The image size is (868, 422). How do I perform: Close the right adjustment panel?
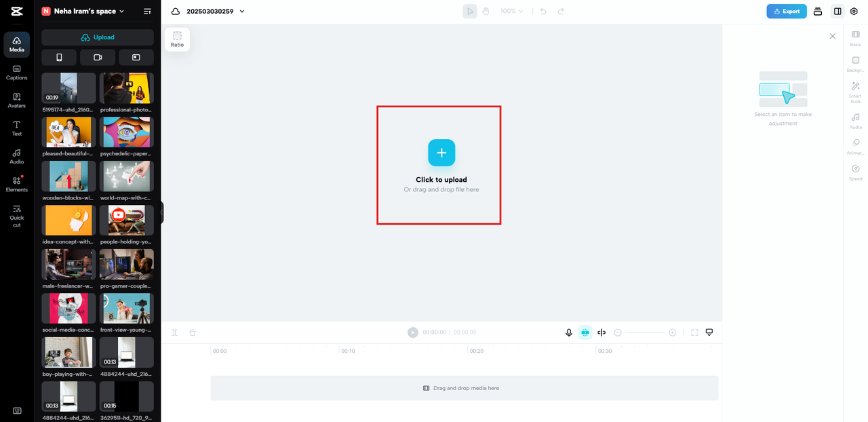(x=833, y=36)
